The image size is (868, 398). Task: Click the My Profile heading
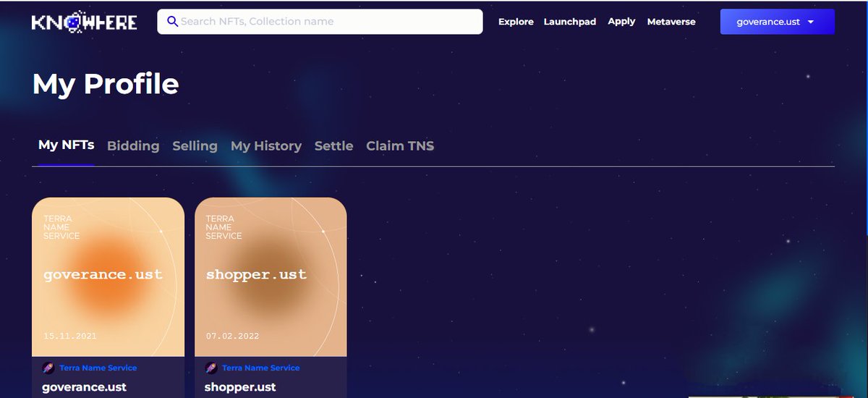[x=106, y=85]
